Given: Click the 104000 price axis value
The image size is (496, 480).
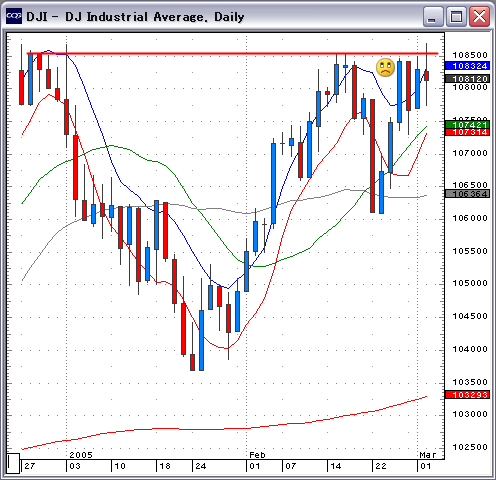Looking at the screenshot, I should (x=470, y=349).
